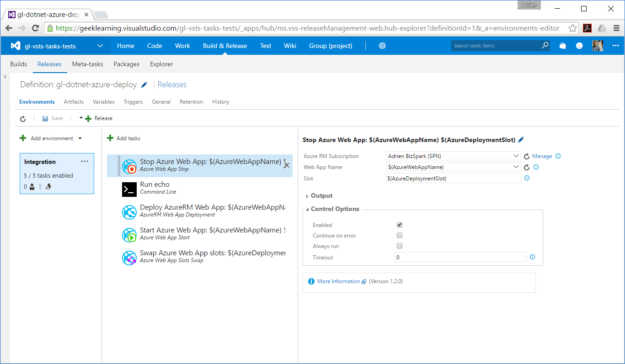This screenshot has height=364, width=625.
Task: Open the Add environment dropdown arrow
Action: click(80, 138)
